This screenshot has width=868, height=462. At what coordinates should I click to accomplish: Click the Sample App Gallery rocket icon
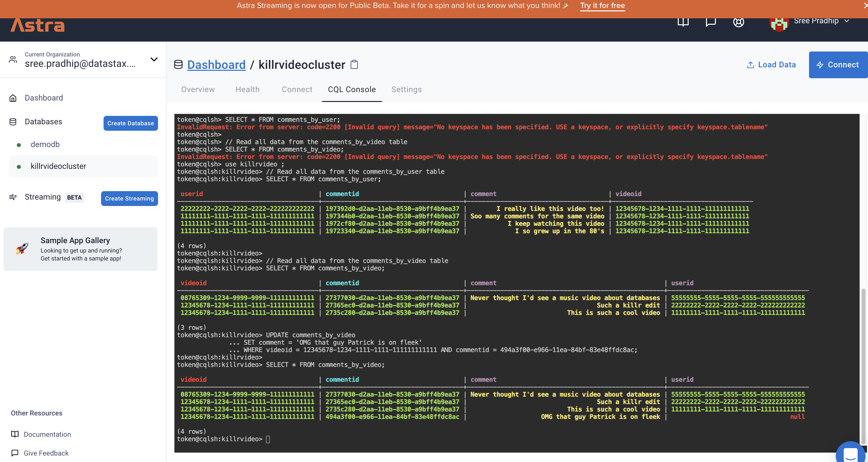22,249
